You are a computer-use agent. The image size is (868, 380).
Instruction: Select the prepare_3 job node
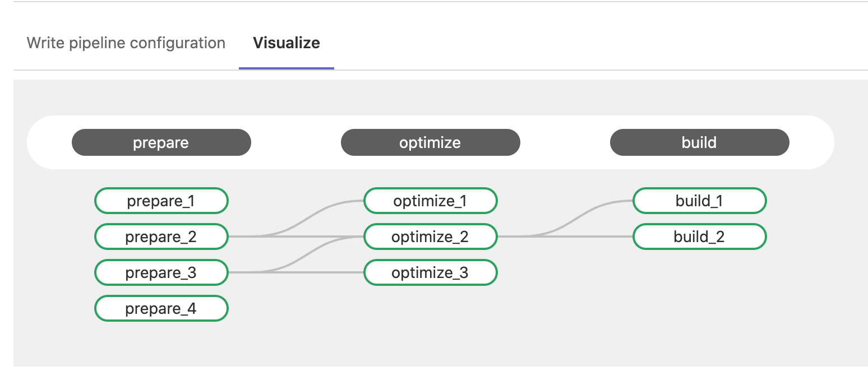click(161, 272)
